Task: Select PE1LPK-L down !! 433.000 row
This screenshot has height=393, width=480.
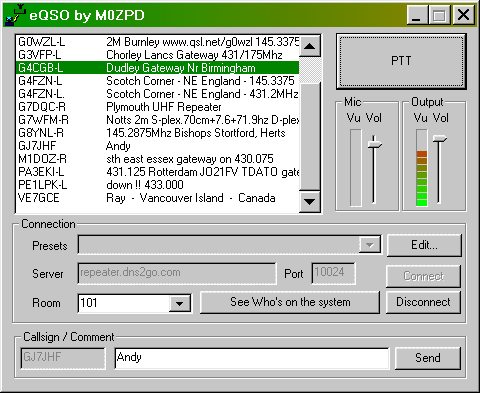Action: coord(157,185)
